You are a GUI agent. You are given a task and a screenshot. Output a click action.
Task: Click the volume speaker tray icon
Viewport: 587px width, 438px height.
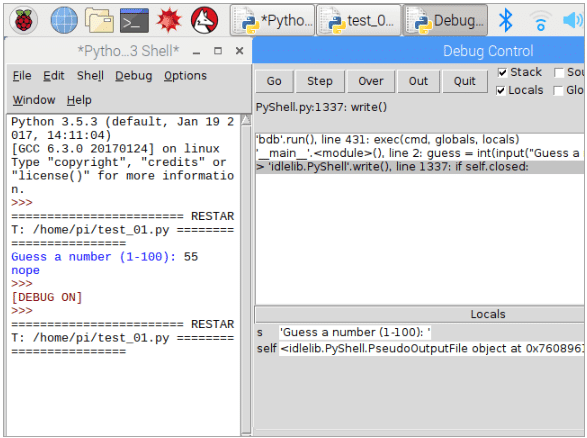click(574, 20)
